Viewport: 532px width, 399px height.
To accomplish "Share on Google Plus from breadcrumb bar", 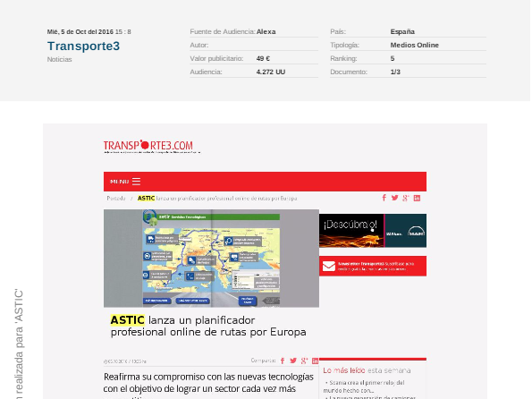I will pyautogui.click(x=406, y=199).
